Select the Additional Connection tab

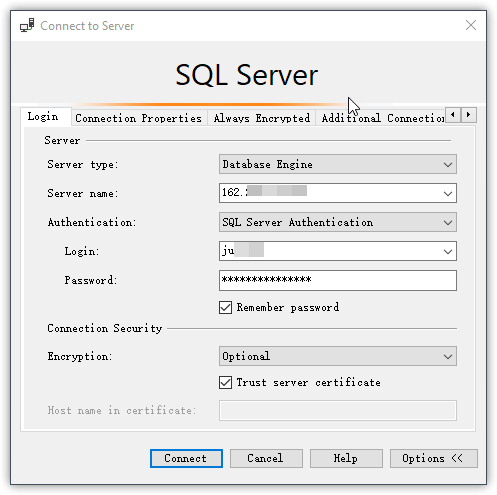coord(381,118)
